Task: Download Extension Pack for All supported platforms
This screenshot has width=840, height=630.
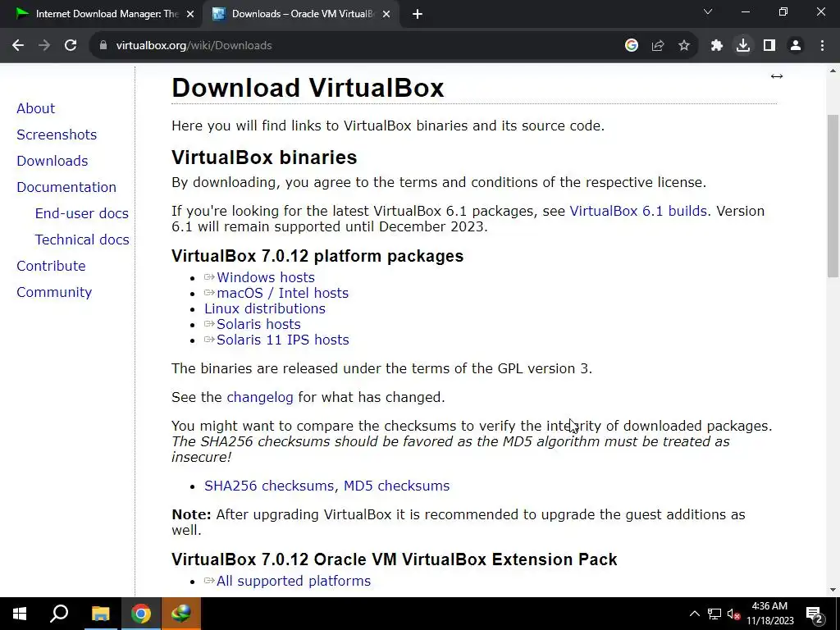Action: click(x=294, y=581)
